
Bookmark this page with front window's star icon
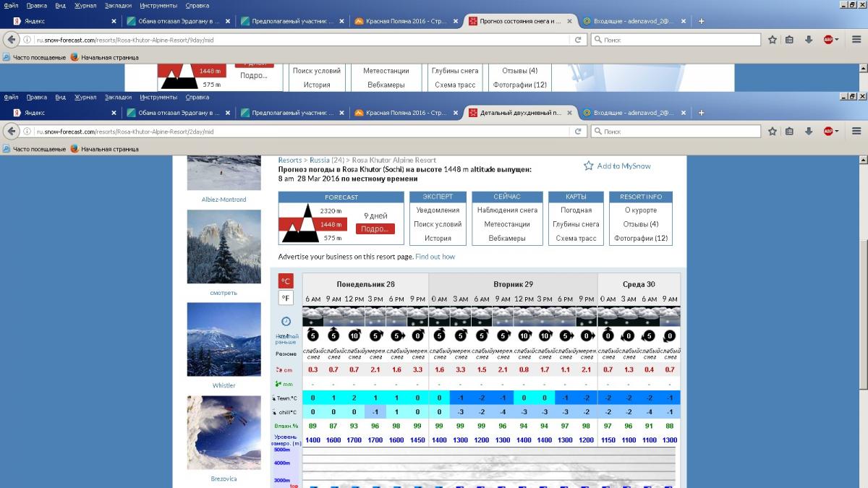(x=773, y=132)
